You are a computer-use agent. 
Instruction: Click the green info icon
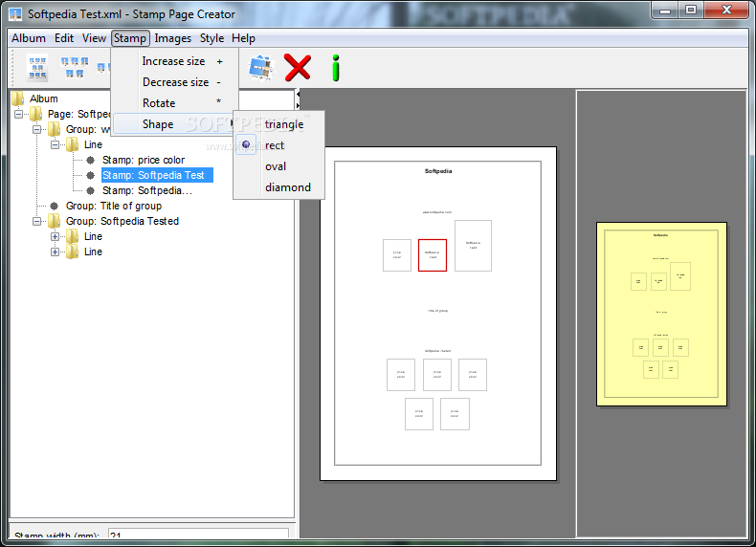(336, 68)
